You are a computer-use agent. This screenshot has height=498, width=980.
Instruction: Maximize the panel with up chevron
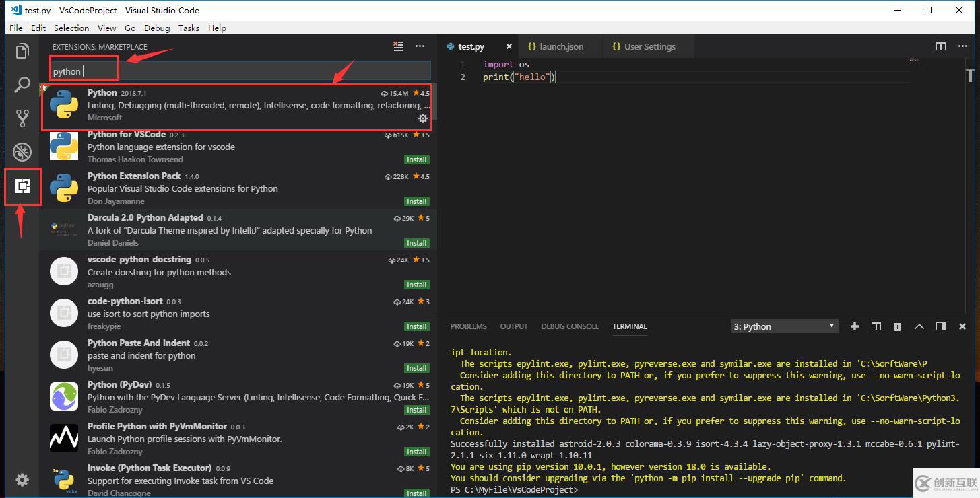919,326
